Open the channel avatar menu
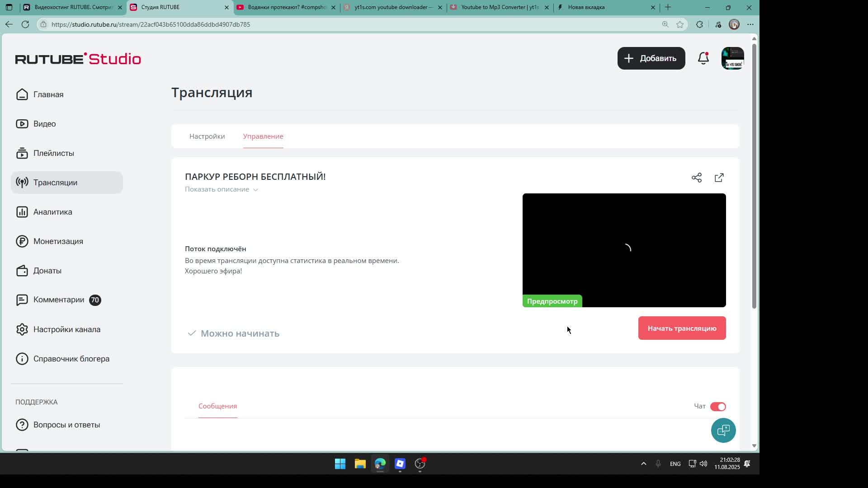The width and height of the screenshot is (868, 488). pos(732,58)
